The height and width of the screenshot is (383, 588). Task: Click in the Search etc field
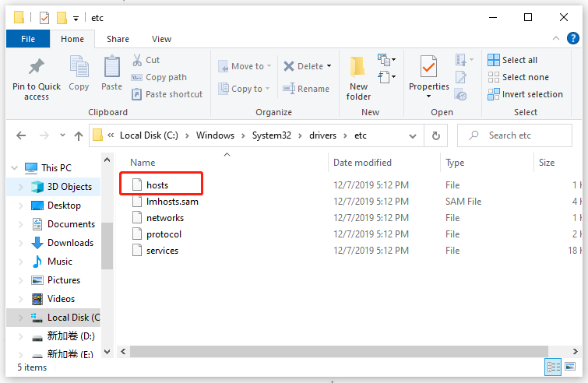pyautogui.click(x=515, y=135)
